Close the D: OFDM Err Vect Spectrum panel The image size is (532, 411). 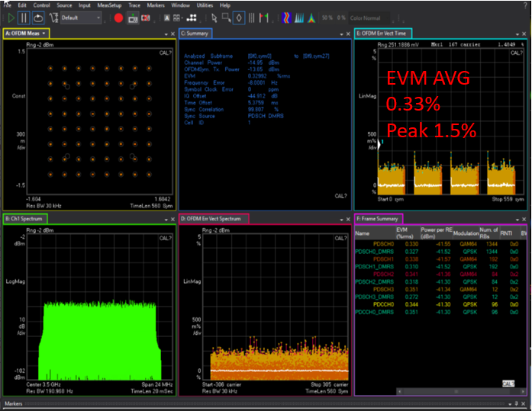(347, 220)
